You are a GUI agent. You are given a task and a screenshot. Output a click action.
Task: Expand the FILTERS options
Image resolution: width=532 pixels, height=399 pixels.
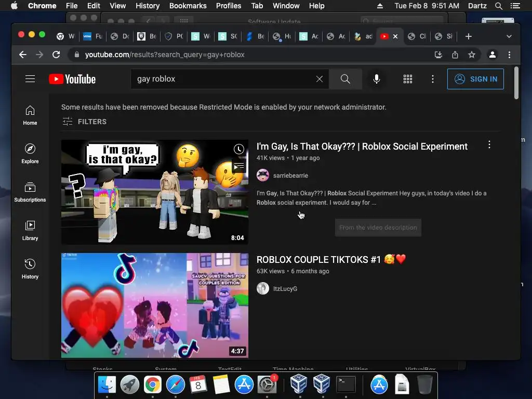(85, 122)
